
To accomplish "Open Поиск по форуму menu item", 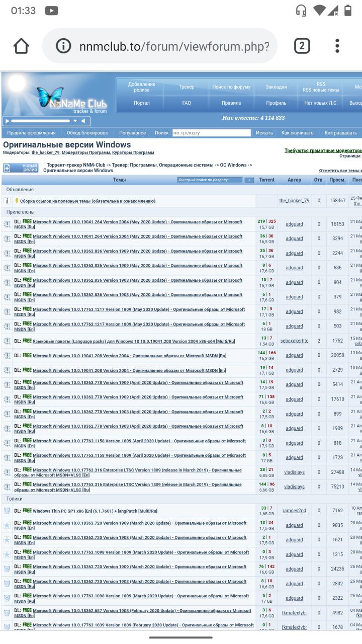I will coord(231,87).
